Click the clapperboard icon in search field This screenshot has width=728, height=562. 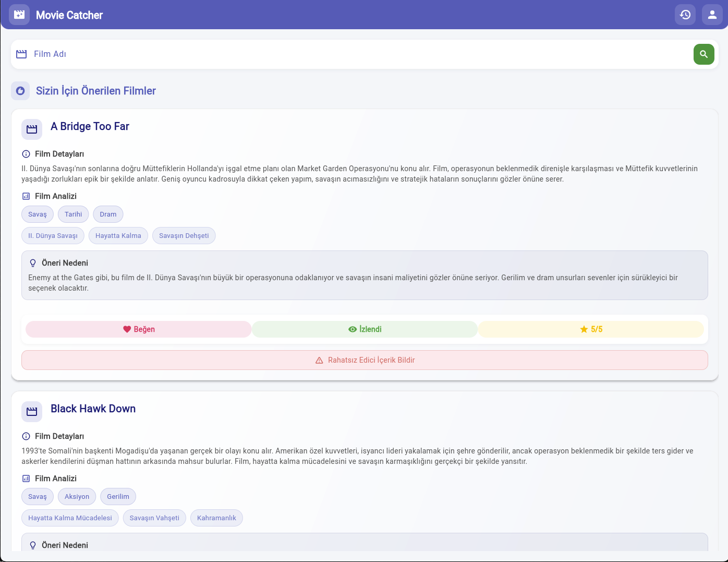21,54
